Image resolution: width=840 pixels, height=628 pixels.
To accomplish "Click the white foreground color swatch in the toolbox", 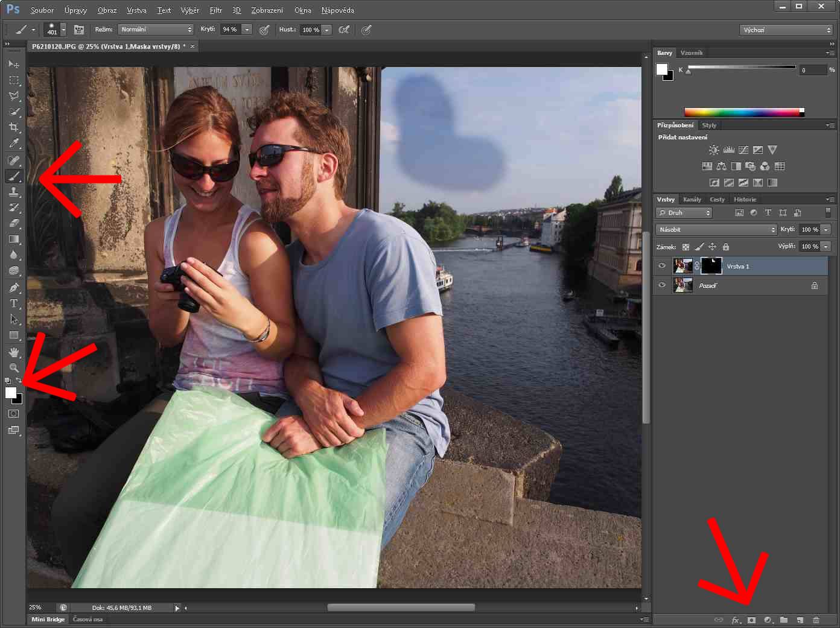I will 10,393.
